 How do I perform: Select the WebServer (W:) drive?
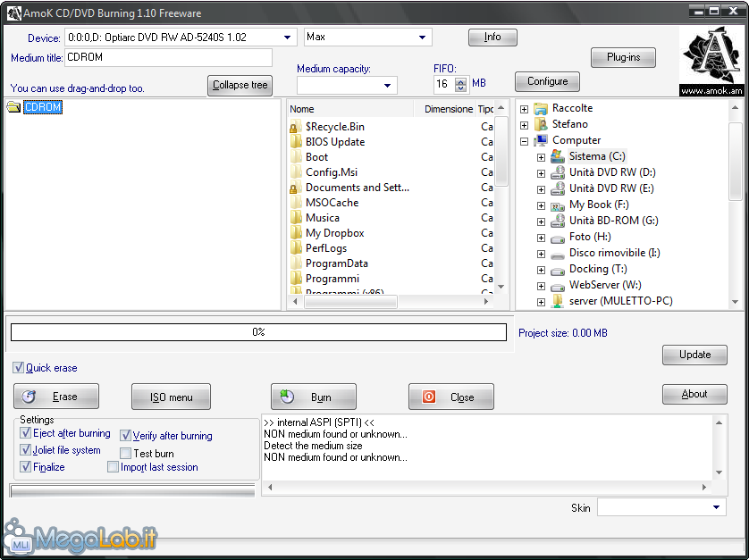[605, 285]
